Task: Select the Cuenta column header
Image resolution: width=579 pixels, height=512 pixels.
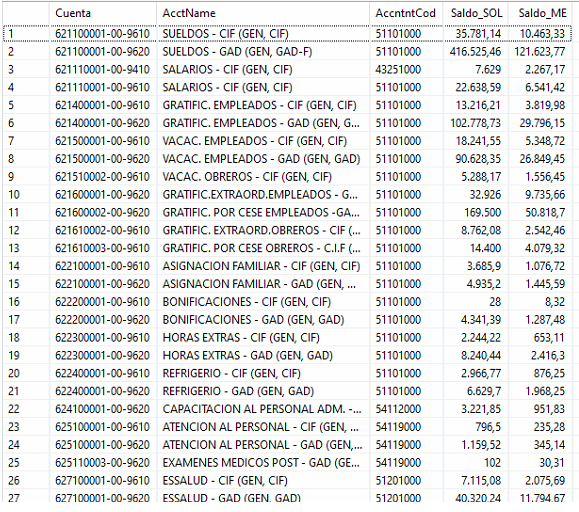Action: point(103,13)
